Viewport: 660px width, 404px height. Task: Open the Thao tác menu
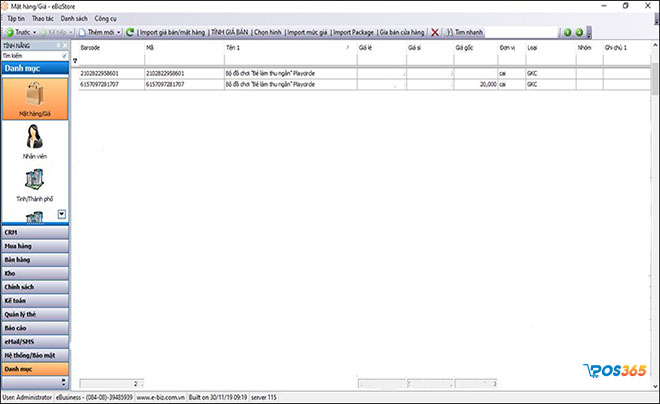pyautogui.click(x=43, y=19)
